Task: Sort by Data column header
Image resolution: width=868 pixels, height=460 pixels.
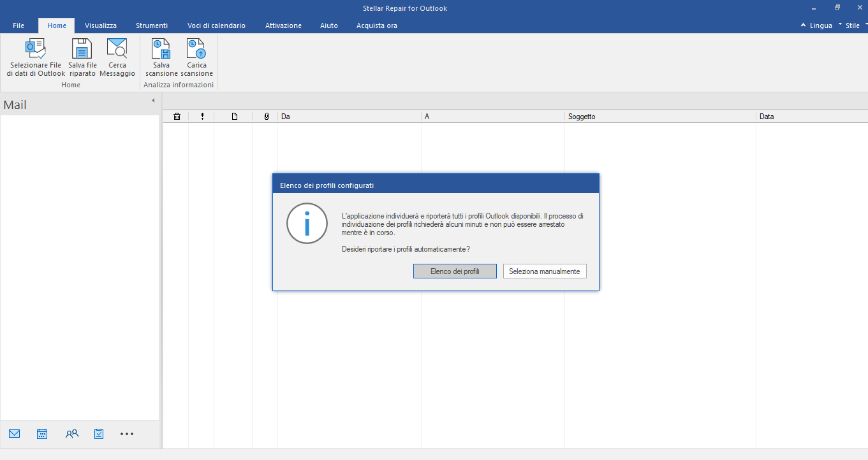Action: point(812,117)
